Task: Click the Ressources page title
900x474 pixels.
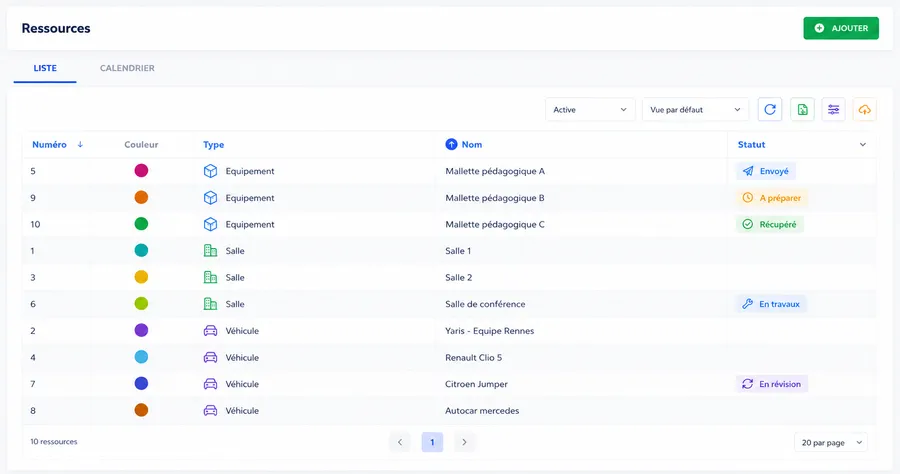Action: (x=56, y=28)
